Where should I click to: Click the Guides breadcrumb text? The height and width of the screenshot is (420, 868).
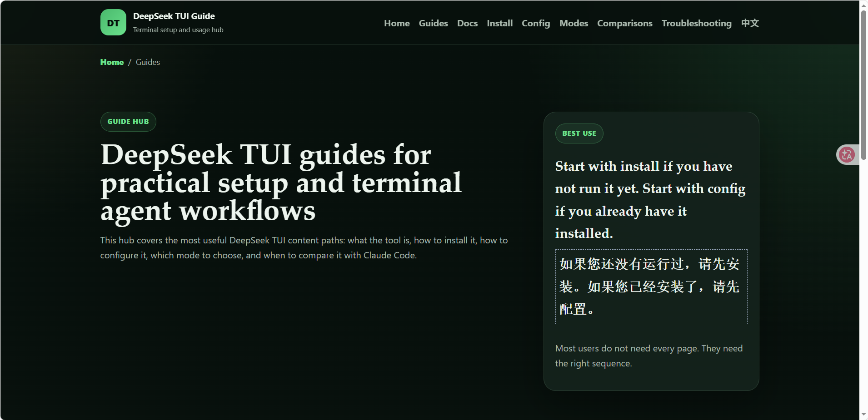pos(148,62)
